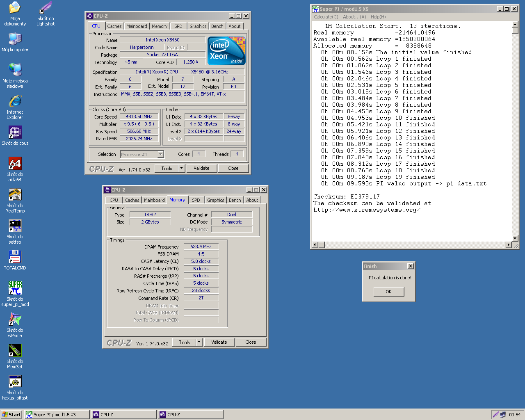Screen dimensions: 525x420
Task: Launch the Internet Explorer desktop icon
Action: (15, 101)
